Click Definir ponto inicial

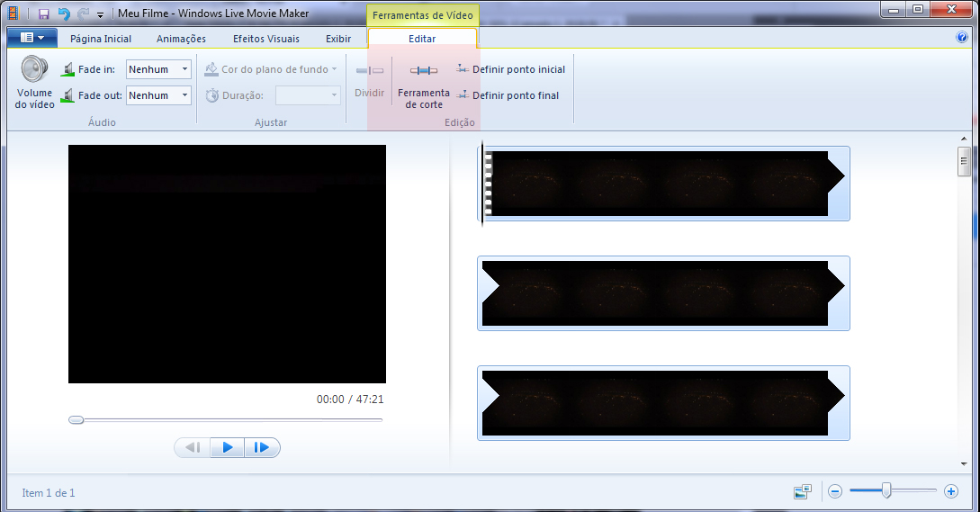pyautogui.click(x=510, y=69)
